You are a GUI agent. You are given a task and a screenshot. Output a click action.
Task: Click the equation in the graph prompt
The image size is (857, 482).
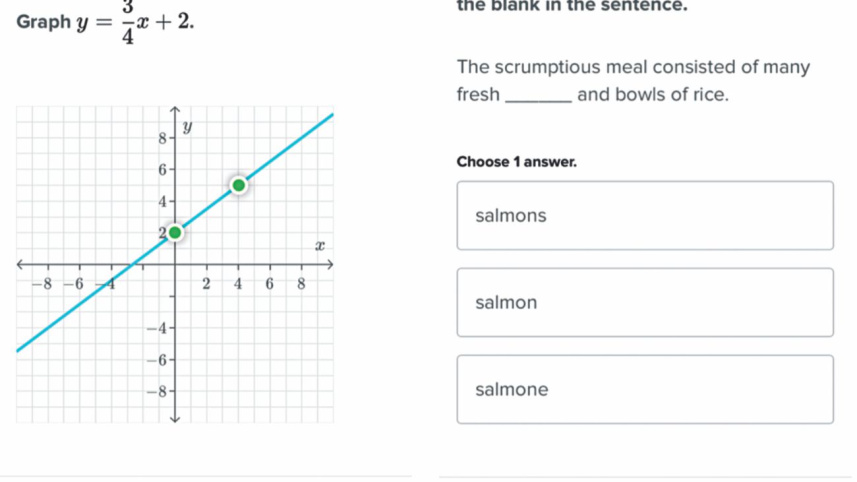pos(129,23)
